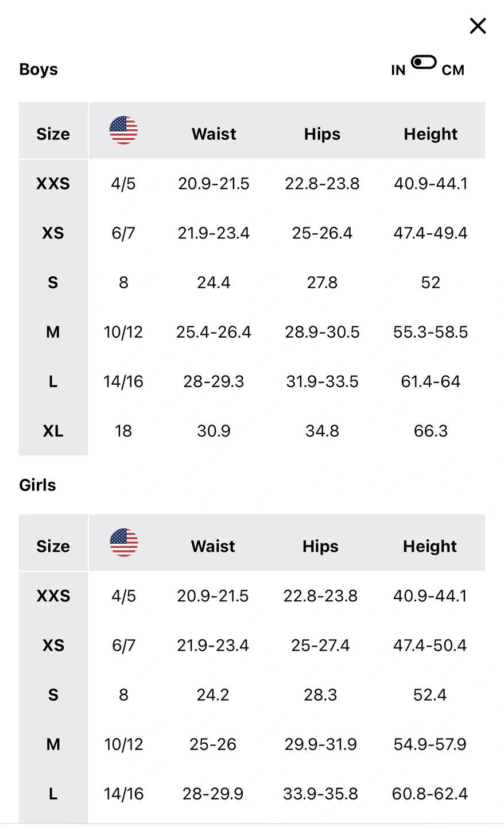Click the Boys section heading
Image resolution: width=504 pixels, height=827 pixels.
point(38,69)
